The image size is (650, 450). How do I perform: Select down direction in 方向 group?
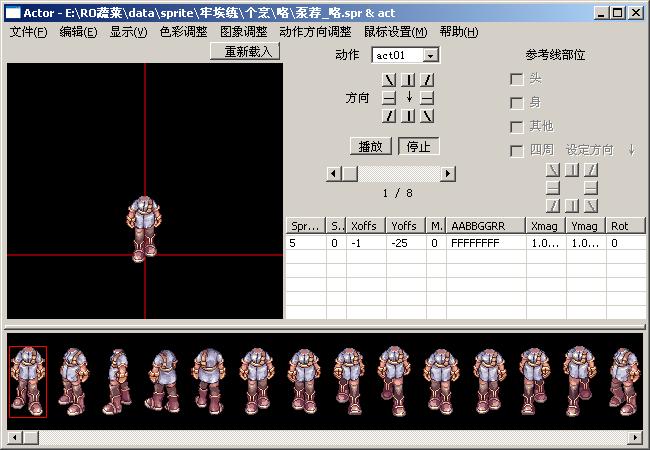point(408,116)
